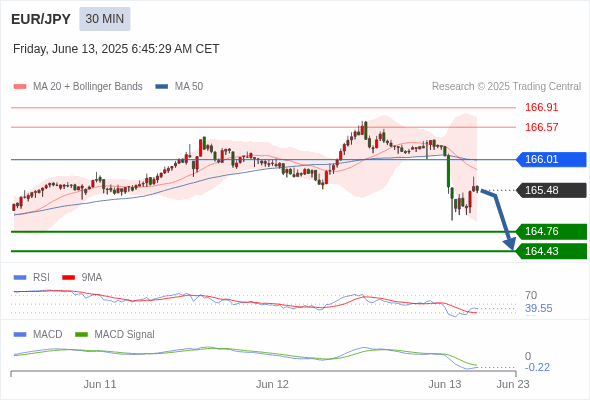This screenshot has height=400, width=590.
Task: Click the MA 50 blue legend swatch
Action: (x=162, y=87)
